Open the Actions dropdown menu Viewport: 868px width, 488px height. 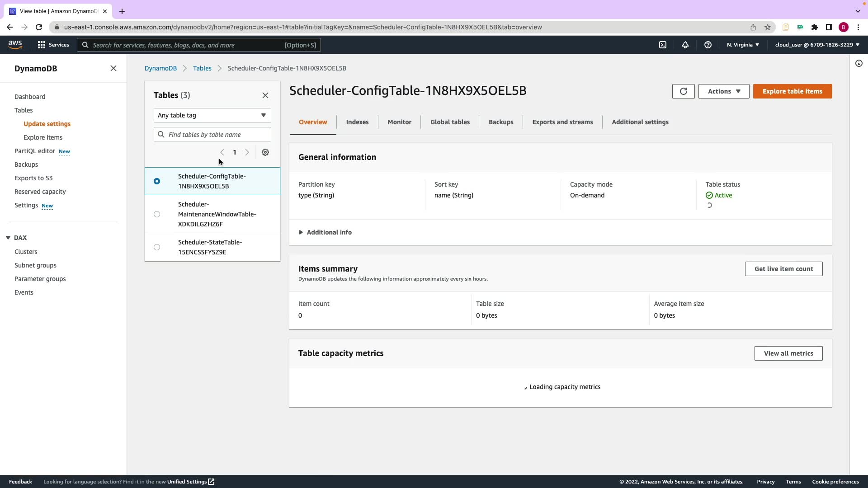click(x=723, y=91)
